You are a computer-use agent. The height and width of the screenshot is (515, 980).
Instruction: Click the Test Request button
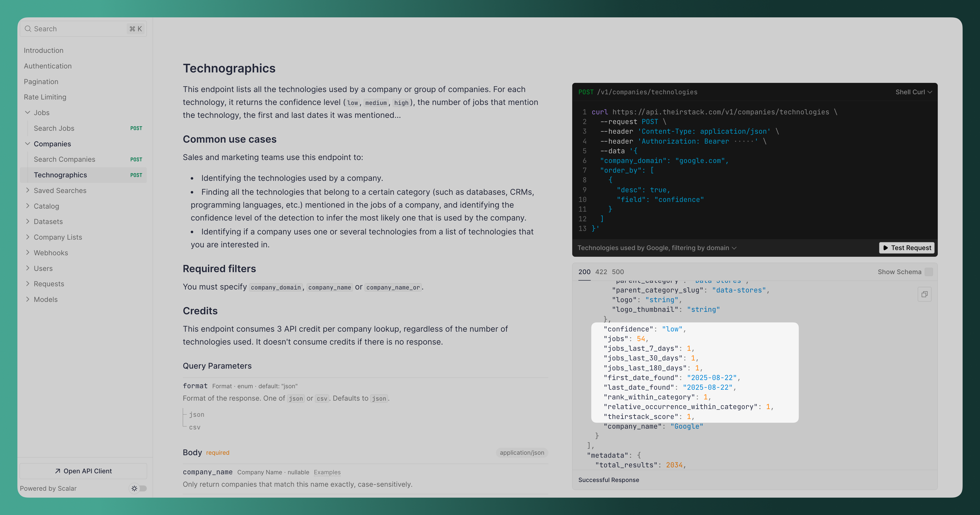[906, 247]
